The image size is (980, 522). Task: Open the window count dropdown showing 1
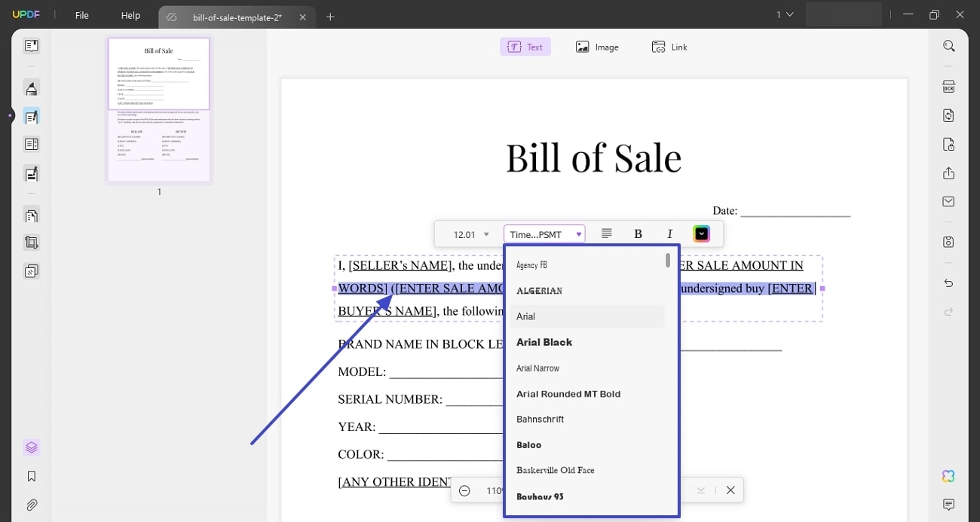[785, 14]
